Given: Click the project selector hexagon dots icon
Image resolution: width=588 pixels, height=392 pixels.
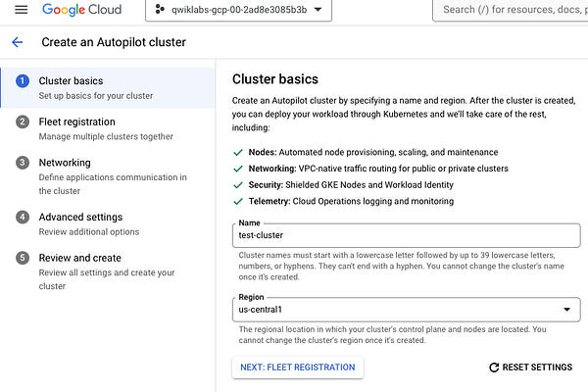Looking at the screenshot, I should pos(160,10).
